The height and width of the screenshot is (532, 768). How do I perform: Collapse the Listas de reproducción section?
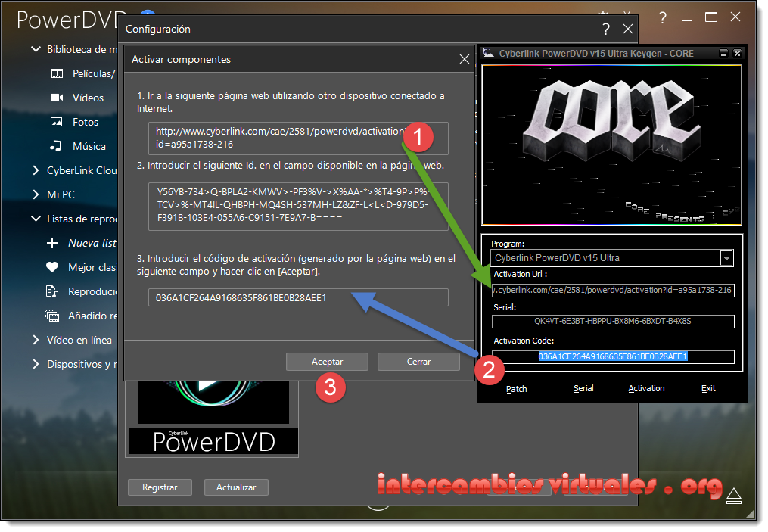pyautogui.click(x=36, y=219)
